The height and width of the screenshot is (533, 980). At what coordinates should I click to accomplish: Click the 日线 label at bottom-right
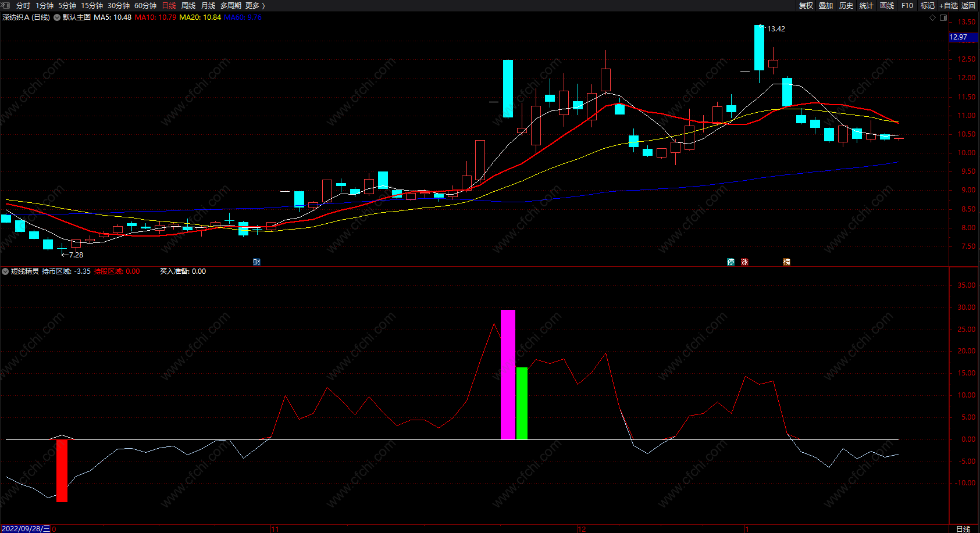pos(963,529)
